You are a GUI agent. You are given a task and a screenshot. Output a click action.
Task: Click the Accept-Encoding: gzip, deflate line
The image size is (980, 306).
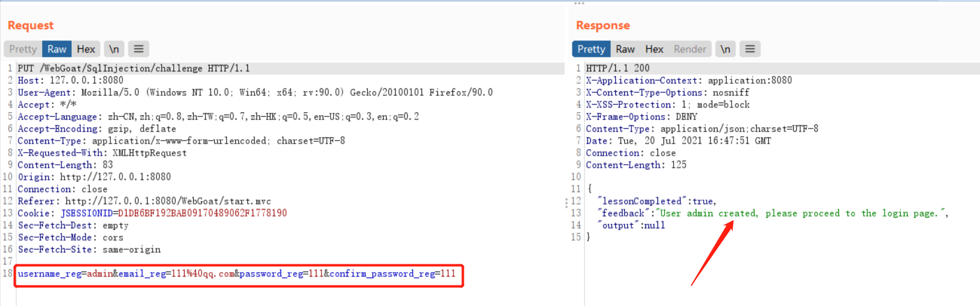coord(97,129)
